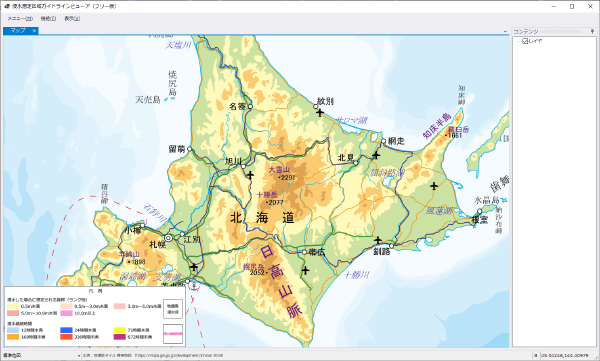Click the airport symbol south of 帯広
600x361 pixels.
[305, 271]
